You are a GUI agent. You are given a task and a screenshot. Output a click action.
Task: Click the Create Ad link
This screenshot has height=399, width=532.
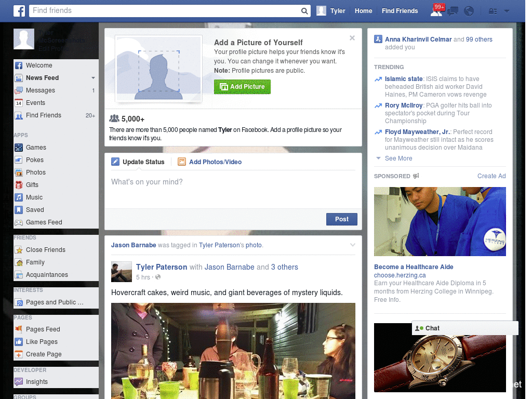point(491,176)
